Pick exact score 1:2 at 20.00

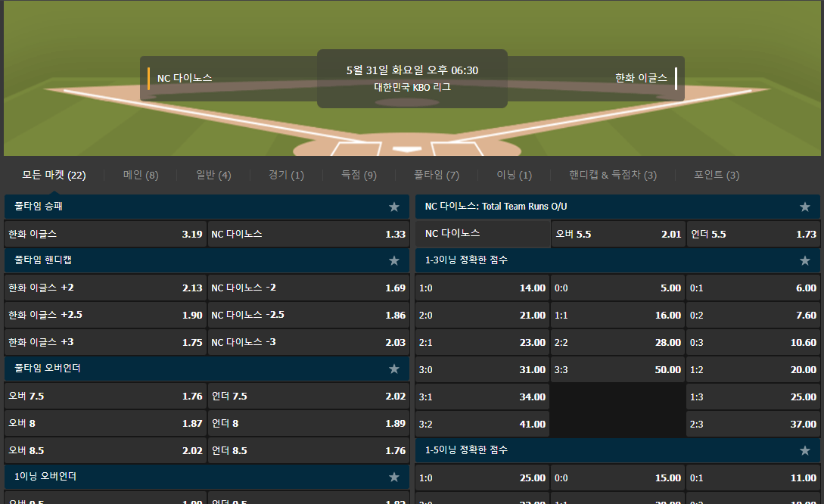(754, 369)
